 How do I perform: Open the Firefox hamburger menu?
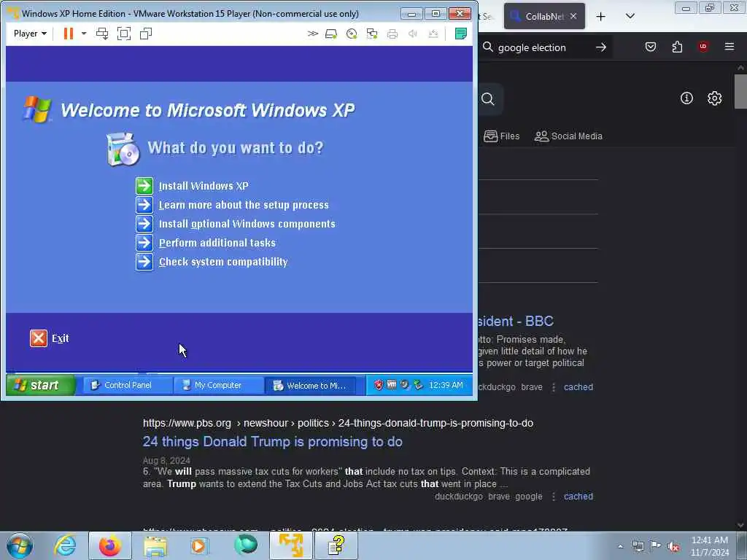(x=729, y=47)
